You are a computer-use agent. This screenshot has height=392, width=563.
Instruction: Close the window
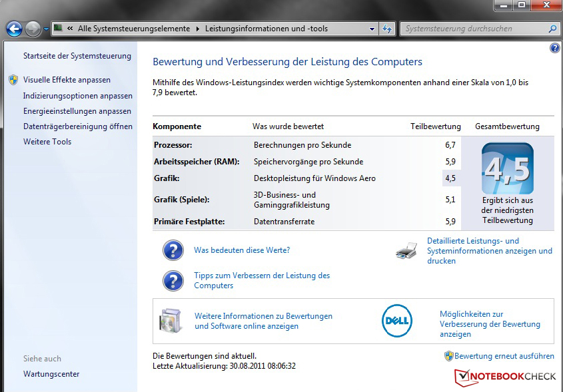tap(546, 5)
